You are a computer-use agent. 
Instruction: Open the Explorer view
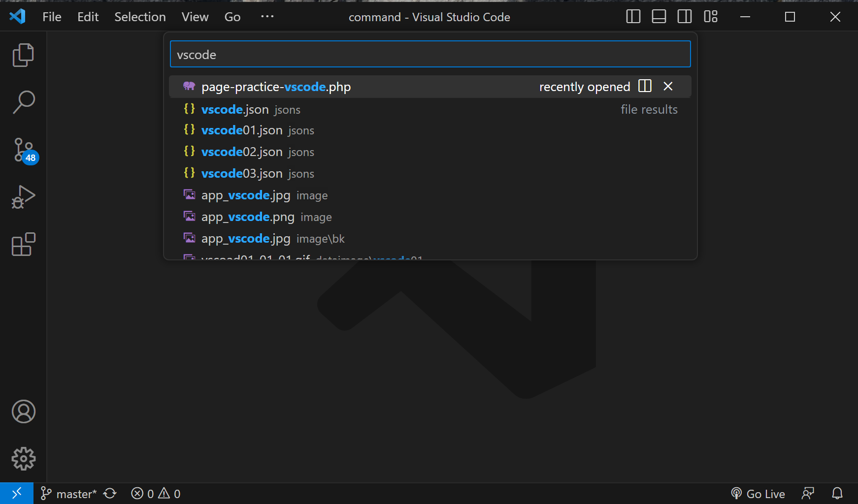coord(23,54)
